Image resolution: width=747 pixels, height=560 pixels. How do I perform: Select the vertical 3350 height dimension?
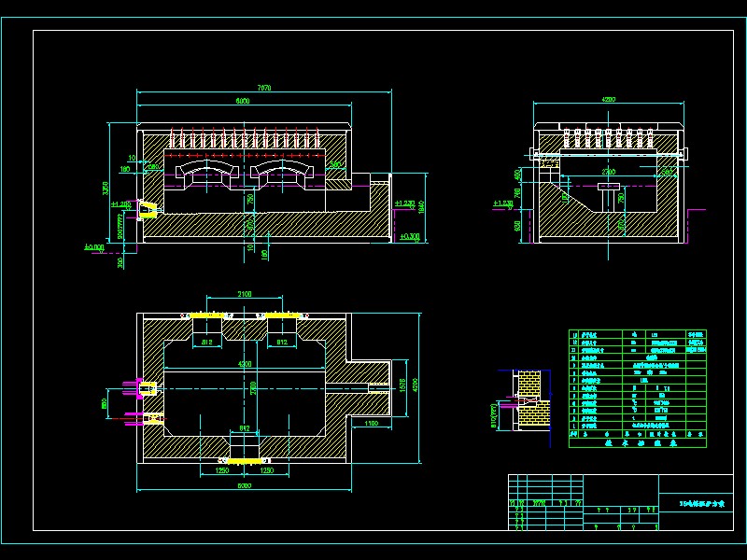point(106,189)
